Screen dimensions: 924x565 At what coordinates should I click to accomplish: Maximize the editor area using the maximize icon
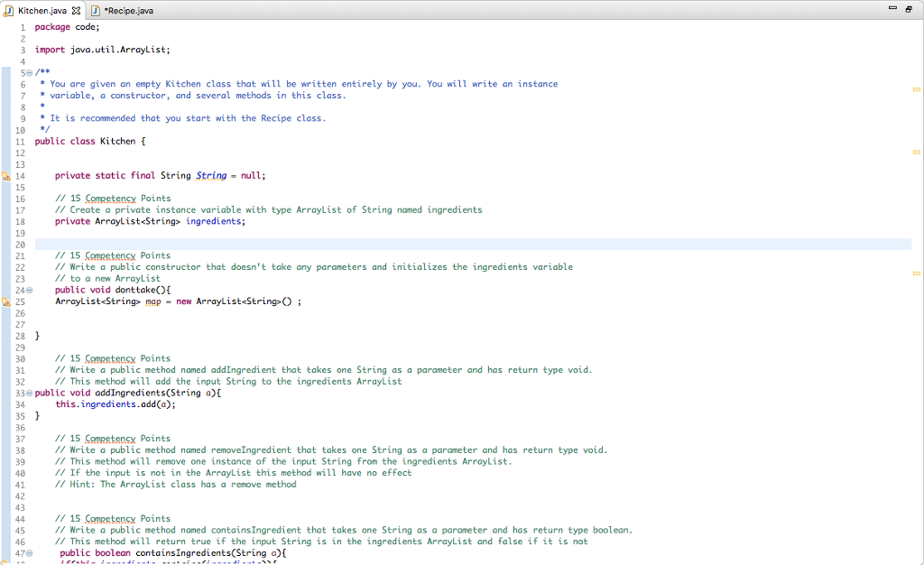click(909, 9)
